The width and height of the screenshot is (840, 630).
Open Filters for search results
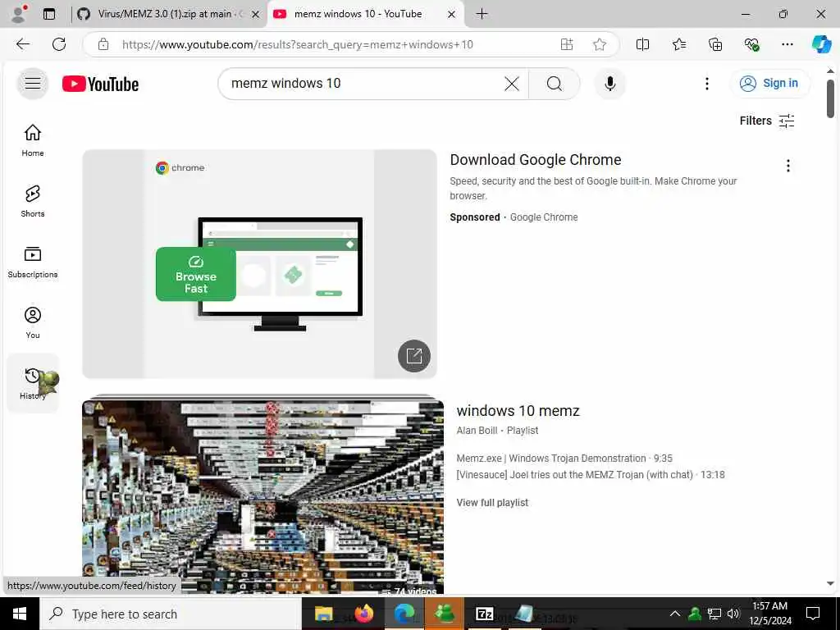[767, 121]
